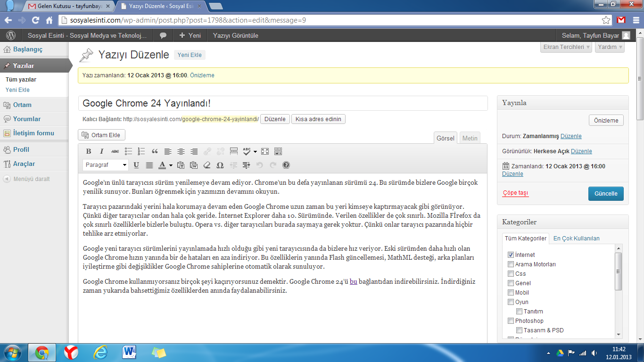Viewport: 644px width, 362px height.
Task: Enable the Genel category
Action: [x=511, y=283]
